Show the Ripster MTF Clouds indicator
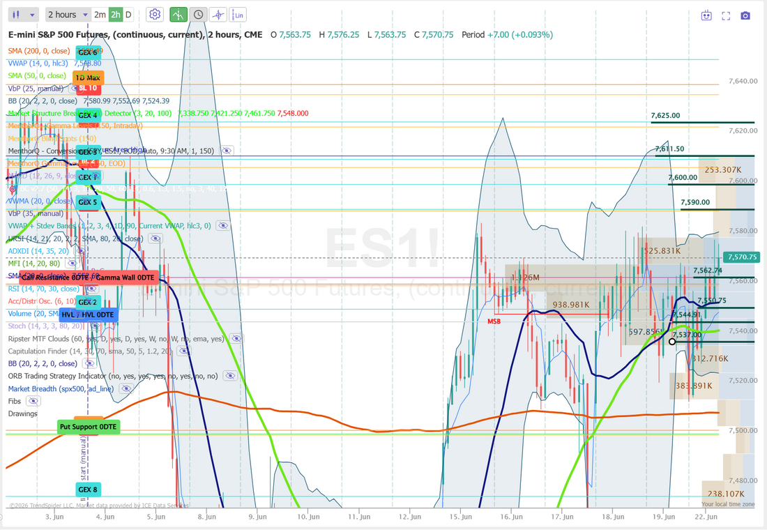This screenshot has width=767, height=532. click(236, 338)
